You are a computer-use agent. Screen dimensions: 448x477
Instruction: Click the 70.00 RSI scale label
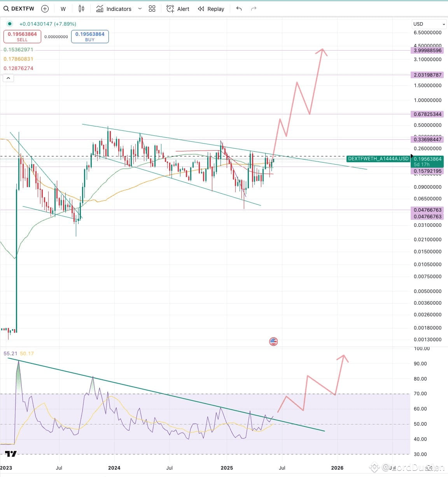click(420, 393)
